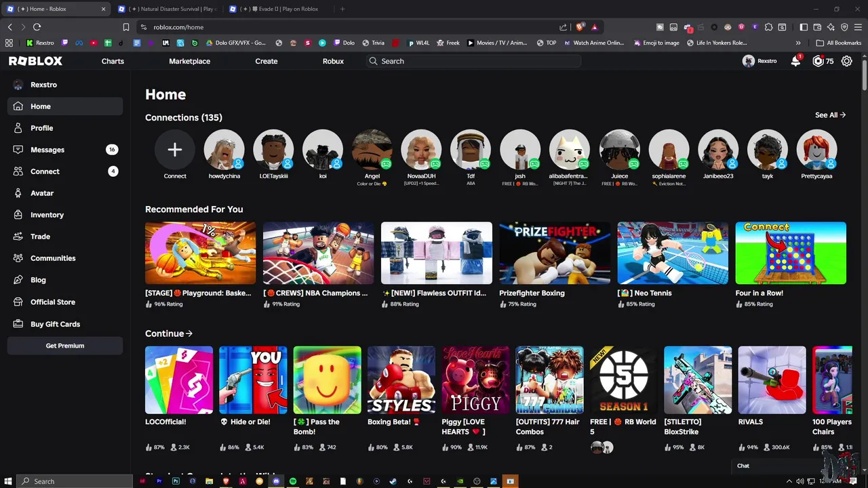Click the Home icon in sidebar

(18, 106)
